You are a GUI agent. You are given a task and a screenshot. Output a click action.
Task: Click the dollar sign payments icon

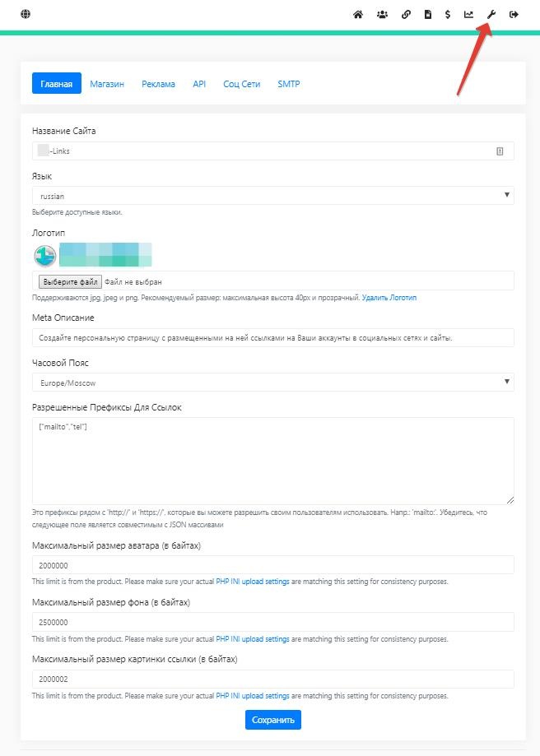tap(448, 14)
